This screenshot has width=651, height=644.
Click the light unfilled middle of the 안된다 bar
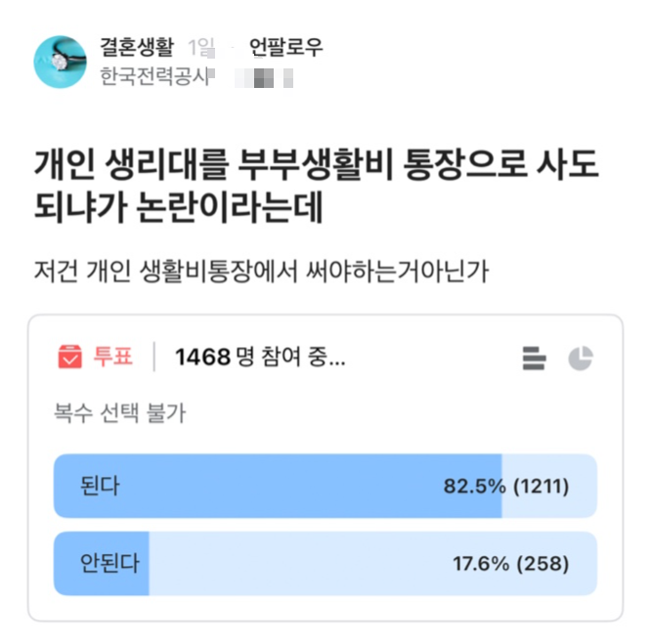(x=293, y=564)
